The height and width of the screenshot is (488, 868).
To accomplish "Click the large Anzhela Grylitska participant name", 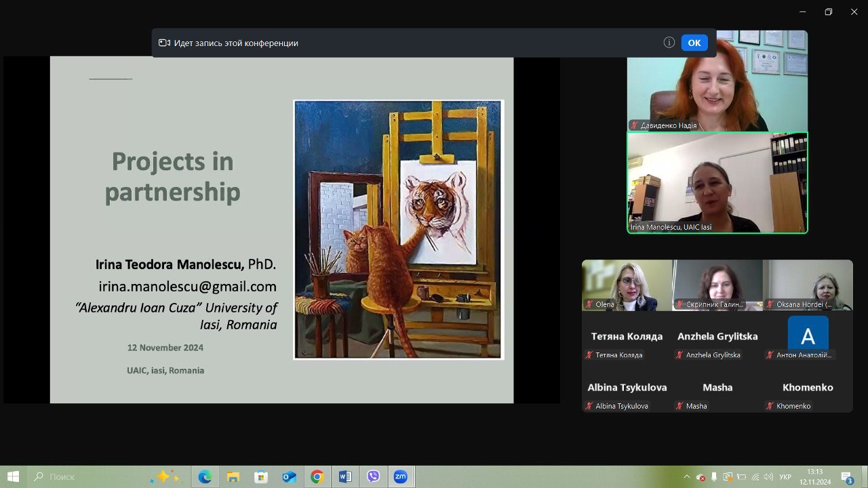I will pyautogui.click(x=717, y=336).
